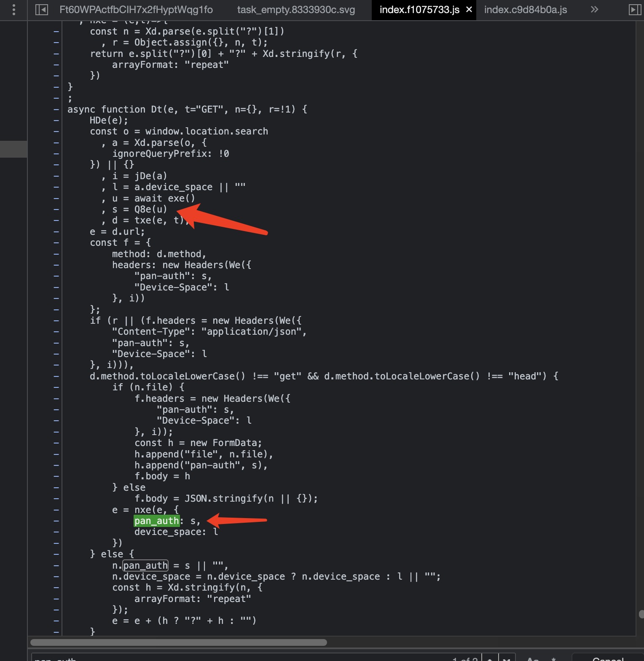The height and width of the screenshot is (661, 644).
Task: Switch to index.c9d84b0a.js tab
Action: [x=526, y=10]
